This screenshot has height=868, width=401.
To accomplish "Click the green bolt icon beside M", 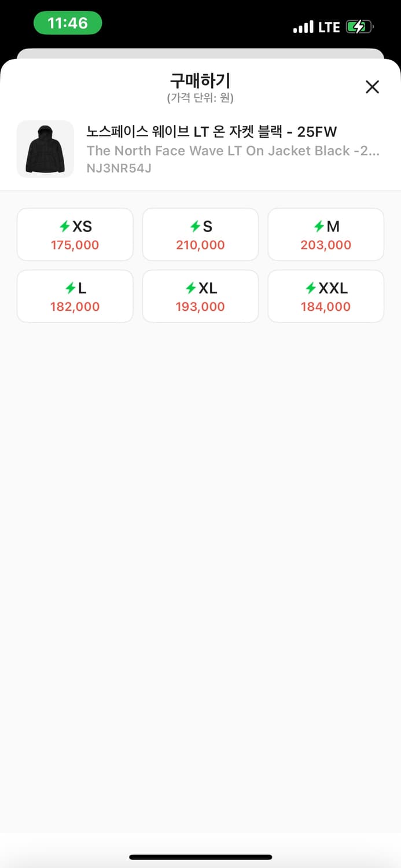I will [319, 226].
